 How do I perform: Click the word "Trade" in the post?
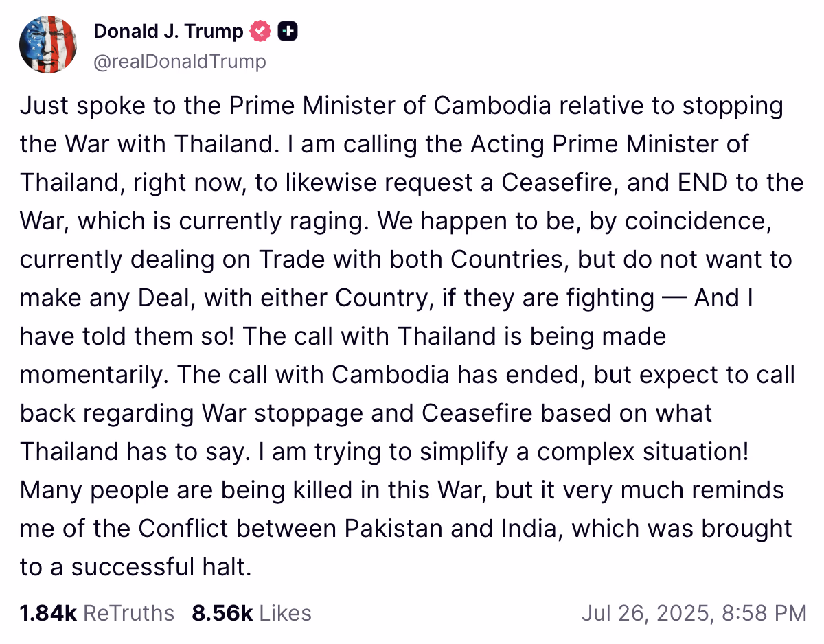coord(287,260)
